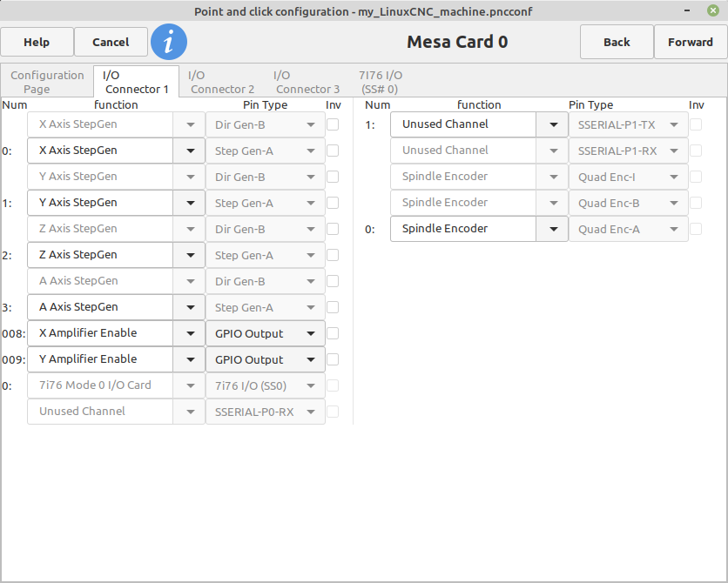Toggle Inv checkbox for X Axis Step Gen-A

pyautogui.click(x=333, y=151)
